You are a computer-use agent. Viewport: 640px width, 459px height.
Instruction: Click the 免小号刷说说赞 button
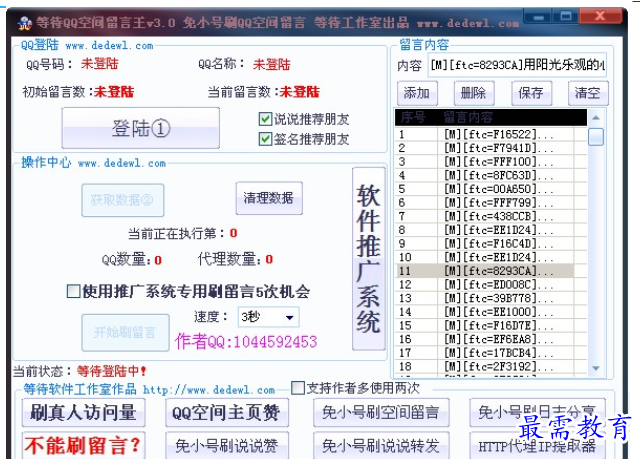click(227, 445)
